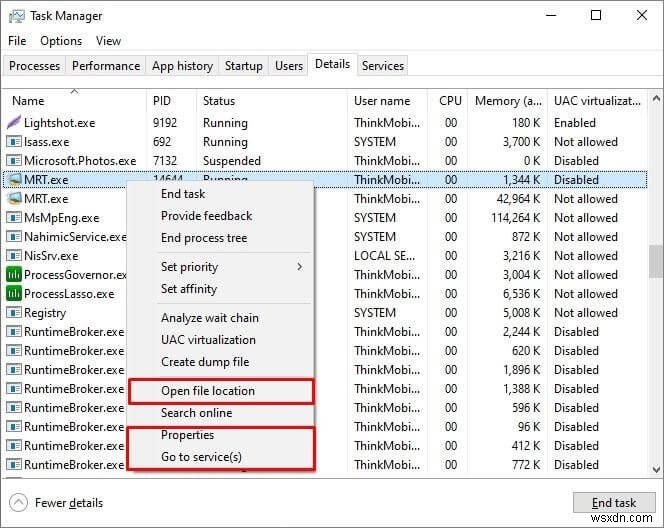The width and height of the screenshot is (664, 528).
Task: Select the Registry process name
Action: click(x=45, y=313)
